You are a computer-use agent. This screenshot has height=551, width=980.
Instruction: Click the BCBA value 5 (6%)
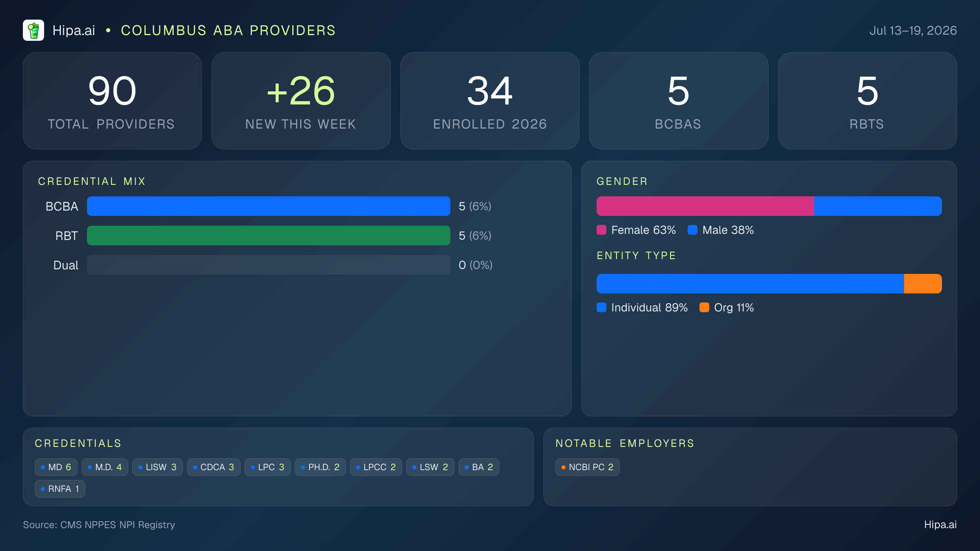[x=475, y=207]
